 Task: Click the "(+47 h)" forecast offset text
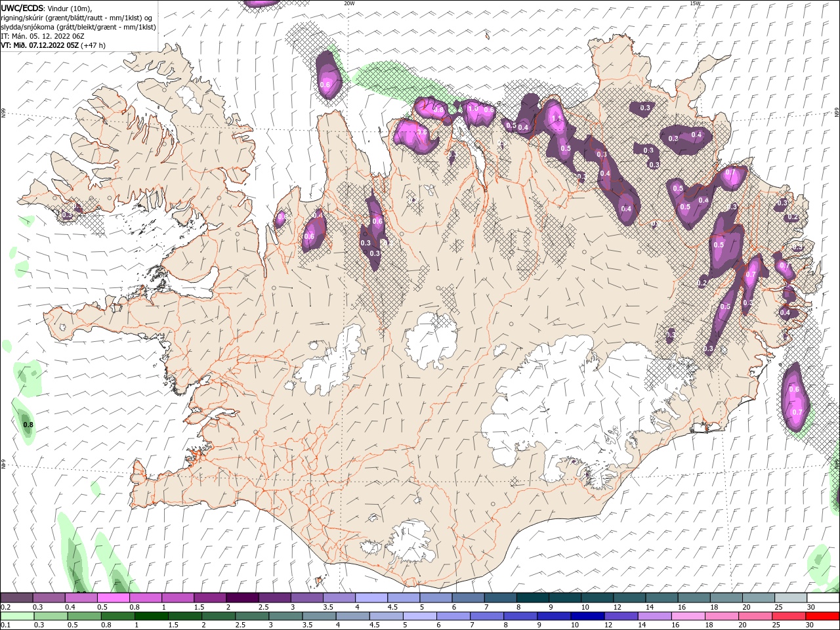click(x=93, y=45)
